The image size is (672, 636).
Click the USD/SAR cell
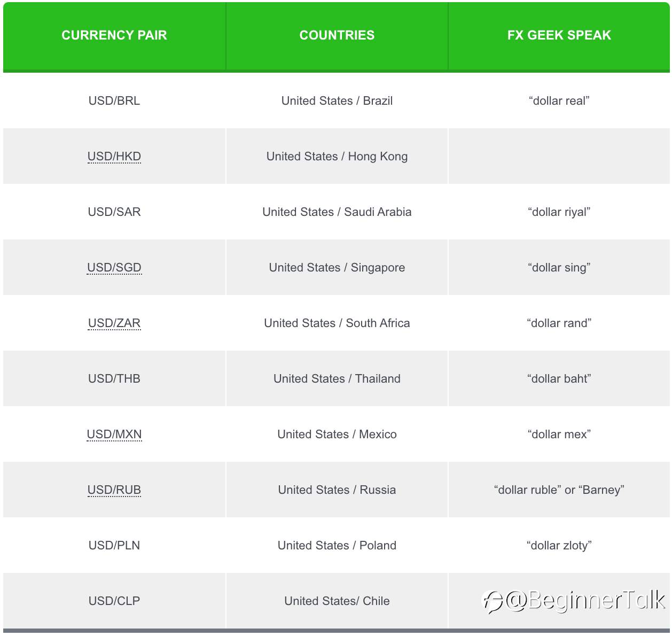(114, 212)
